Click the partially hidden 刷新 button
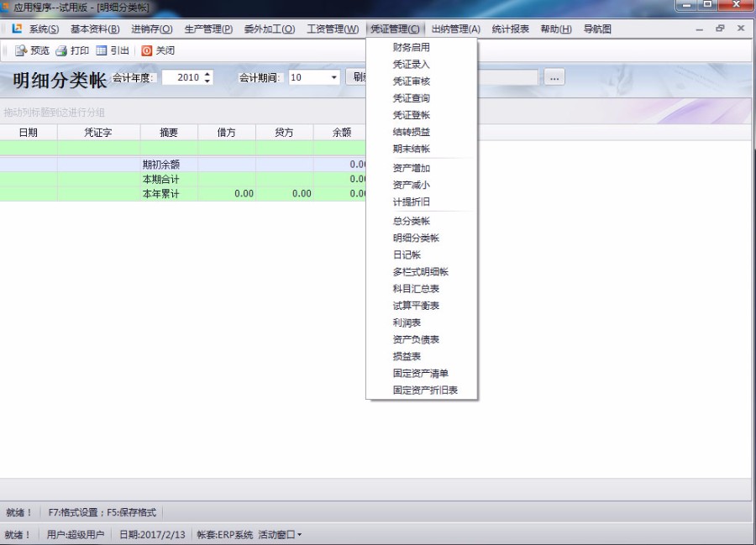Viewport: 756px width, 545px height. (x=356, y=77)
